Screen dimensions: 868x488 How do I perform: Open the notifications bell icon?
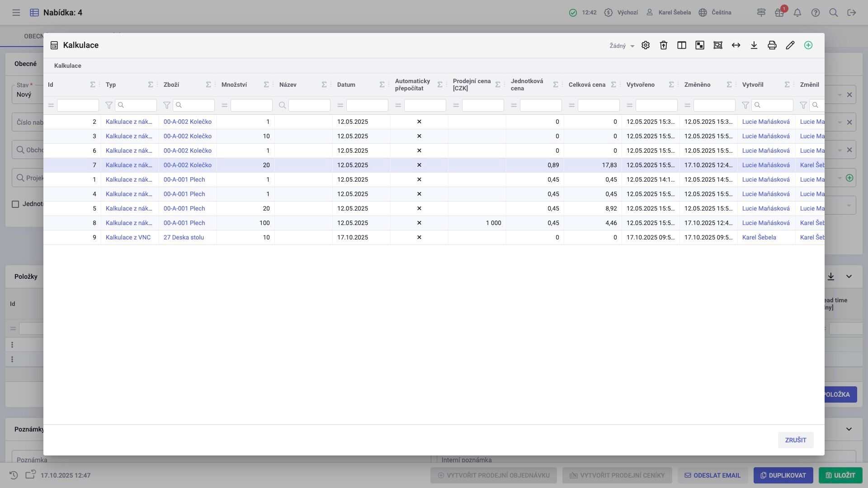tap(797, 13)
